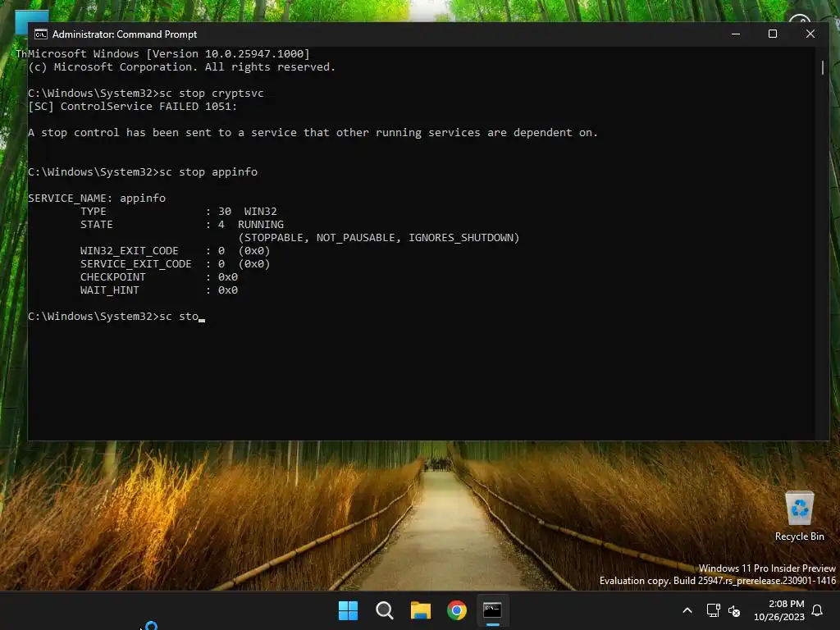This screenshot has height=630, width=840.
Task: Click the 'sc stop cryptsvc' command line
Action: coord(146,94)
